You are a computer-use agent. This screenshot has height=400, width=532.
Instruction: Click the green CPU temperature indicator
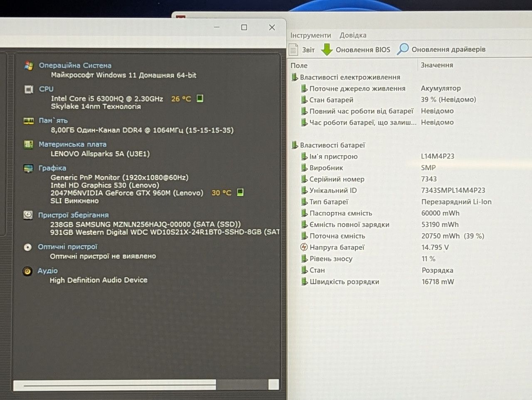coord(200,98)
